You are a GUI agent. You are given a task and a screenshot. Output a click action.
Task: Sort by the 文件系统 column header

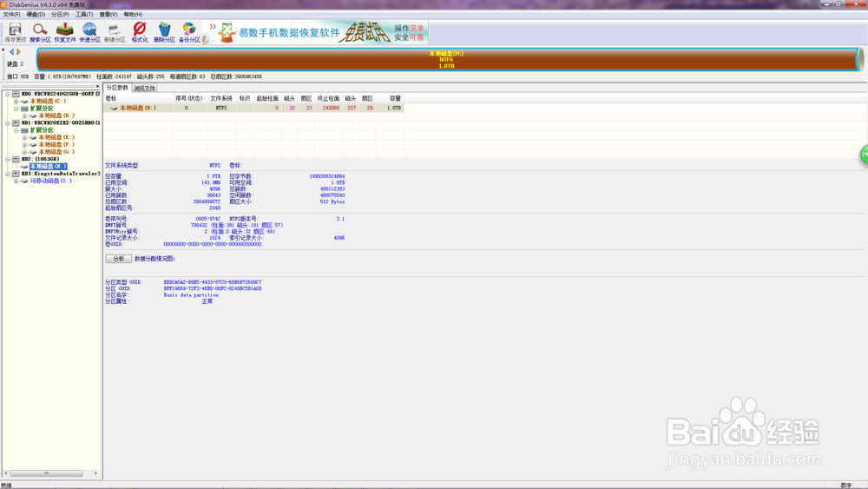pyautogui.click(x=221, y=98)
